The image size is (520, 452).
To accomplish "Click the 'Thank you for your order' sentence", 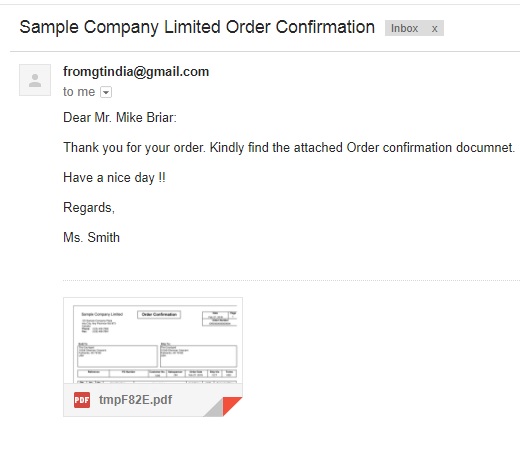I will [134, 148].
